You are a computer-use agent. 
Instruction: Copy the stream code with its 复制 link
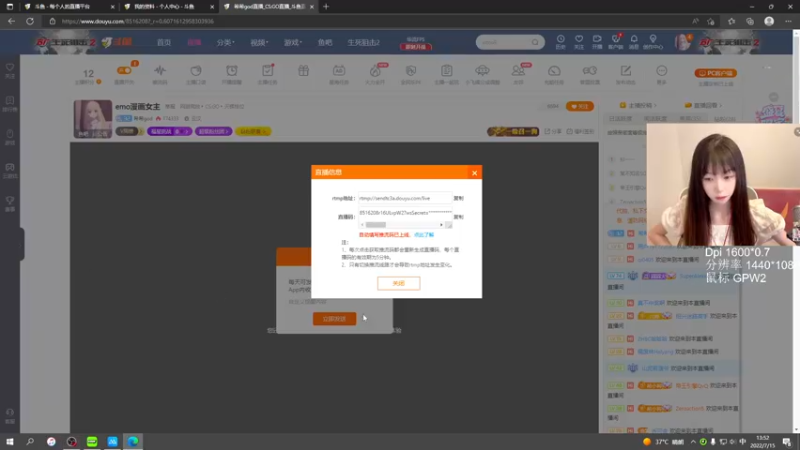tap(458, 217)
